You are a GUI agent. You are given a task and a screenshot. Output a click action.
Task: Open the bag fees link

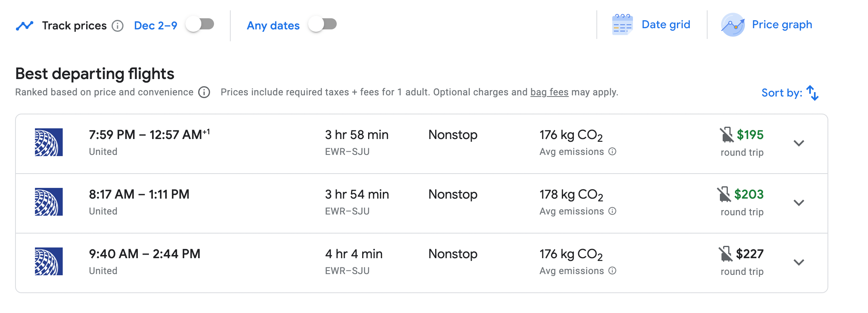pos(549,92)
